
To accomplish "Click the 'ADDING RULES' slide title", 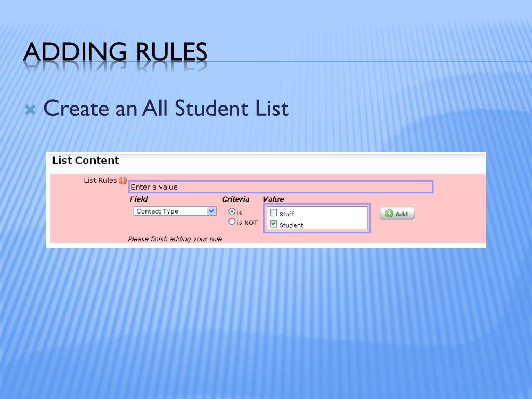I will [x=115, y=52].
